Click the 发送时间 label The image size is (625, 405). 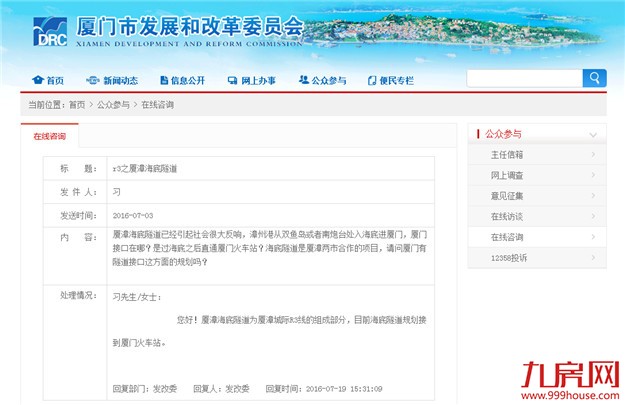click(x=78, y=216)
